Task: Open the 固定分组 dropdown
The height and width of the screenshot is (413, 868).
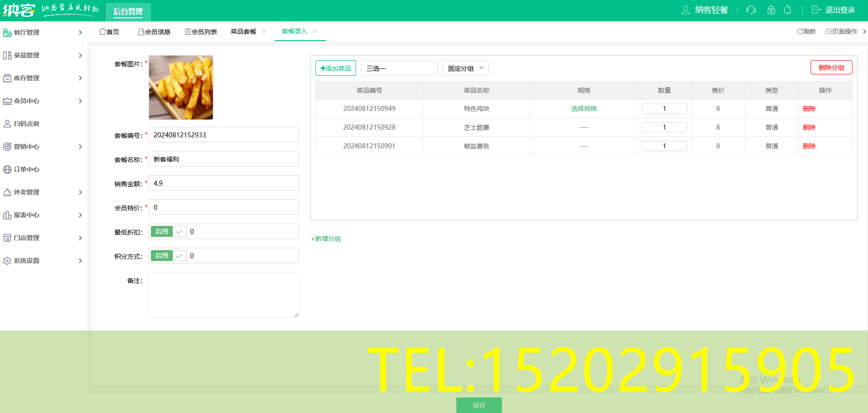Action: point(465,68)
